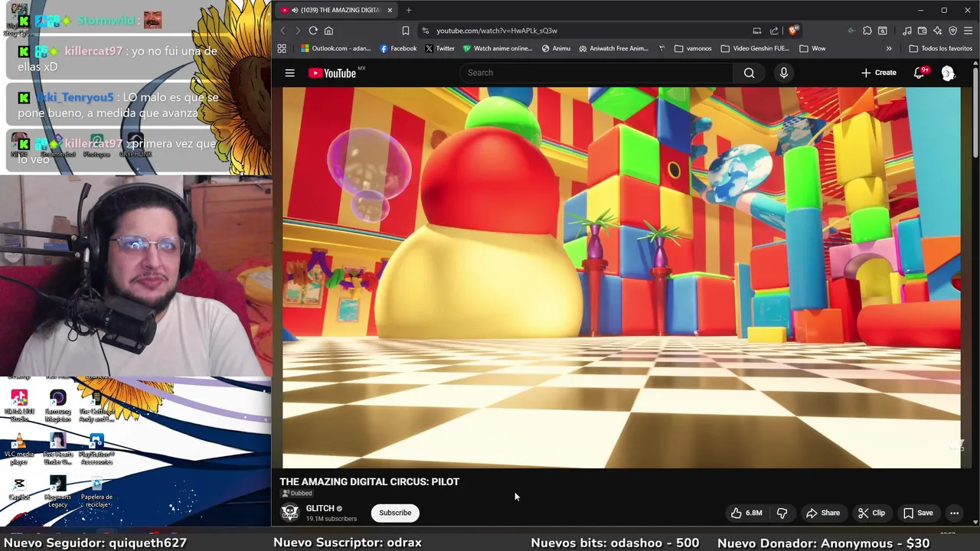
Task: Click the YouTube URL address bar
Action: [x=497, y=31]
